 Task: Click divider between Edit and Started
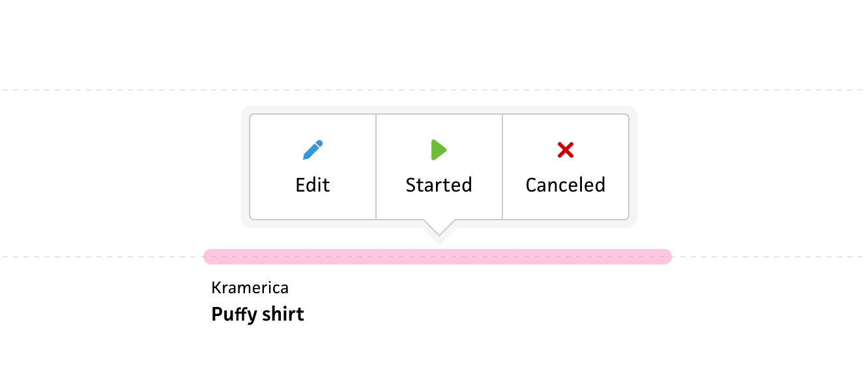(376, 167)
